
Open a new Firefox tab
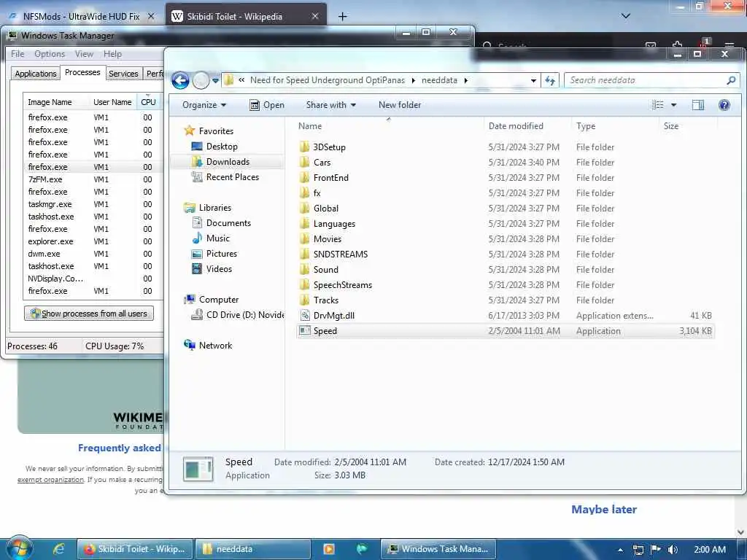342,17
